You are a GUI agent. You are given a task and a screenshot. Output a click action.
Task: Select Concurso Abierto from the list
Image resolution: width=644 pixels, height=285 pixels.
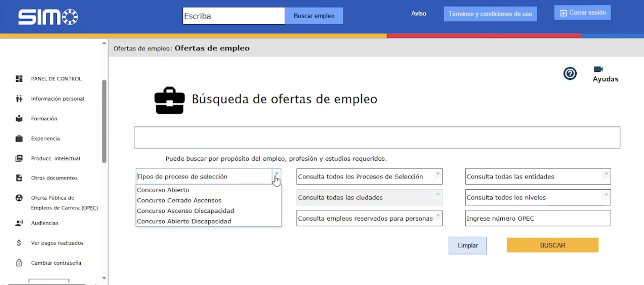click(x=163, y=190)
